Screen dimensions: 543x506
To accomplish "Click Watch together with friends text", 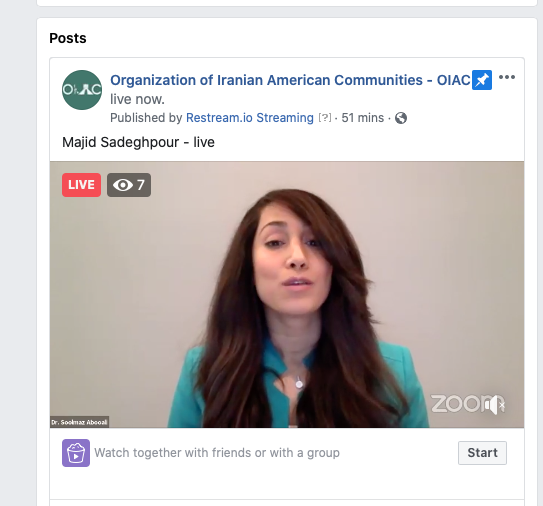I will [x=217, y=453].
